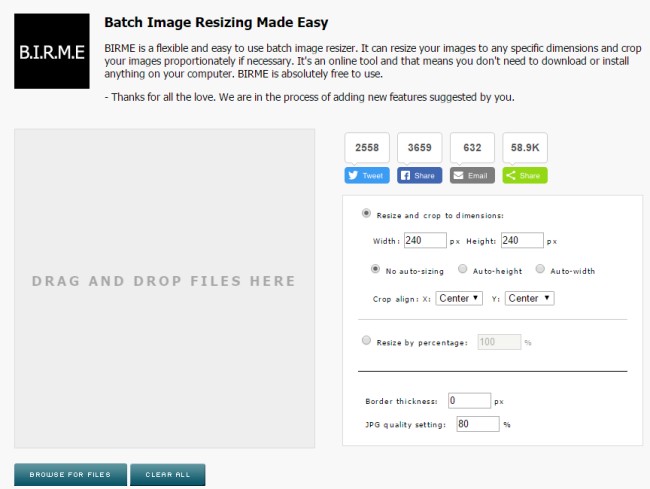The width and height of the screenshot is (650, 489).
Task: Click the Height input field
Action: tap(522, 240)
